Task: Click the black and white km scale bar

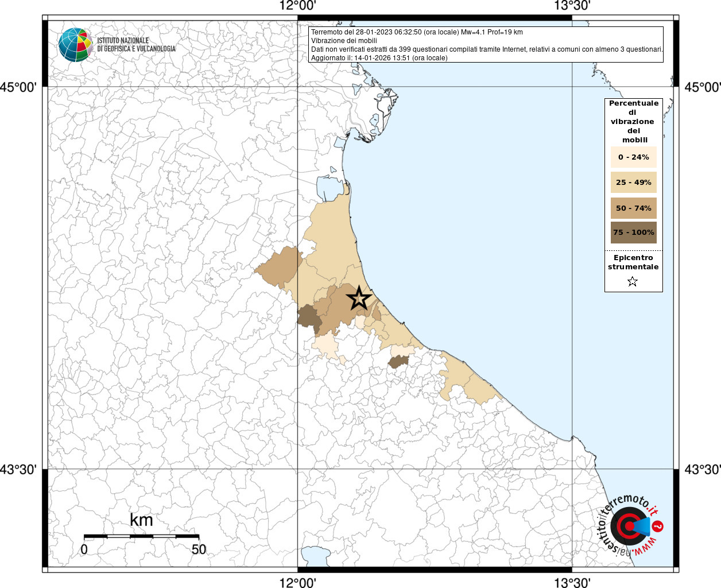Action: [x=141, y=536]
